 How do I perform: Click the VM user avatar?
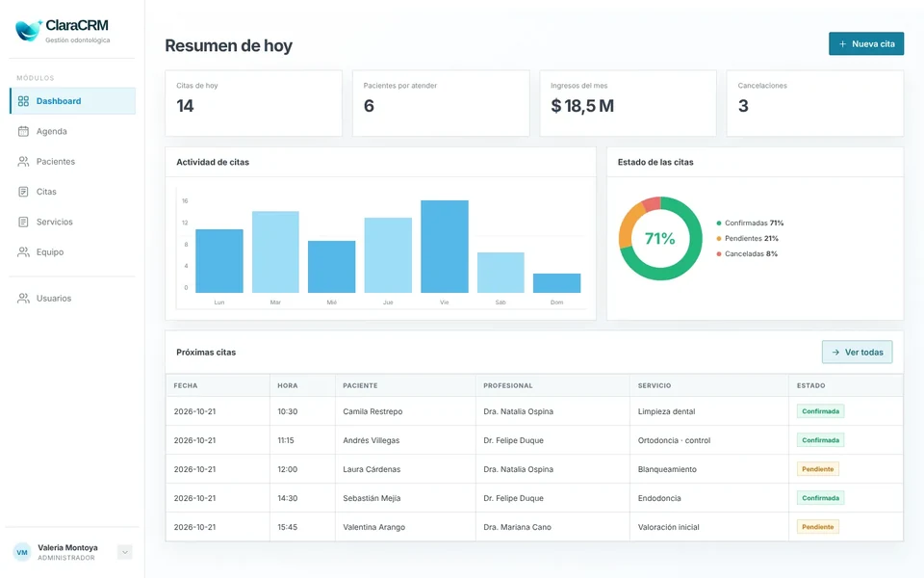[22, 552]
